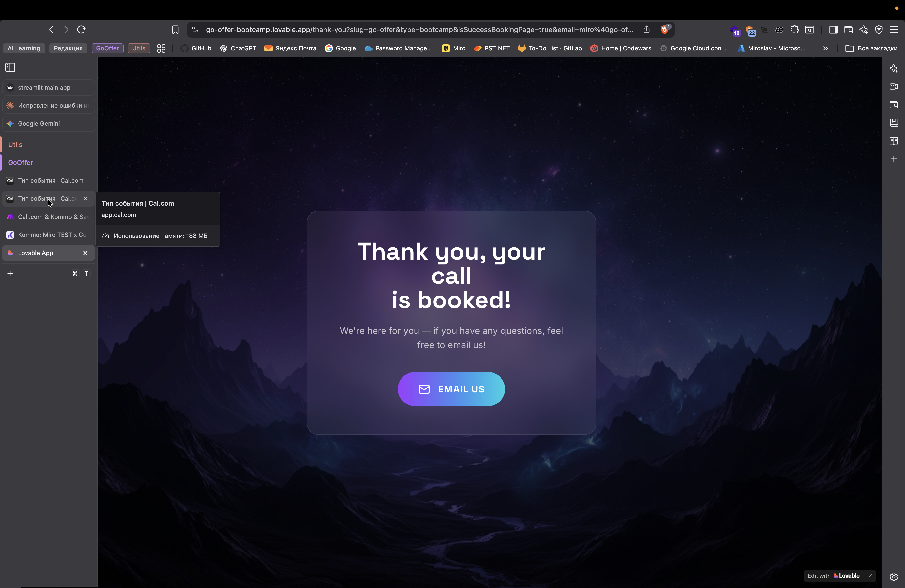Open Leo AI sparkle icon in sidebar

[x=894, y=68]
